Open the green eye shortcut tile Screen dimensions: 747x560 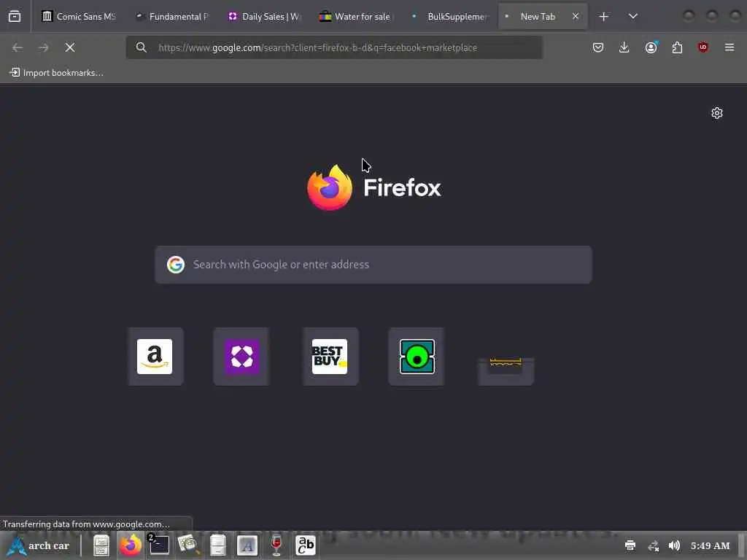tap(417, 357)
